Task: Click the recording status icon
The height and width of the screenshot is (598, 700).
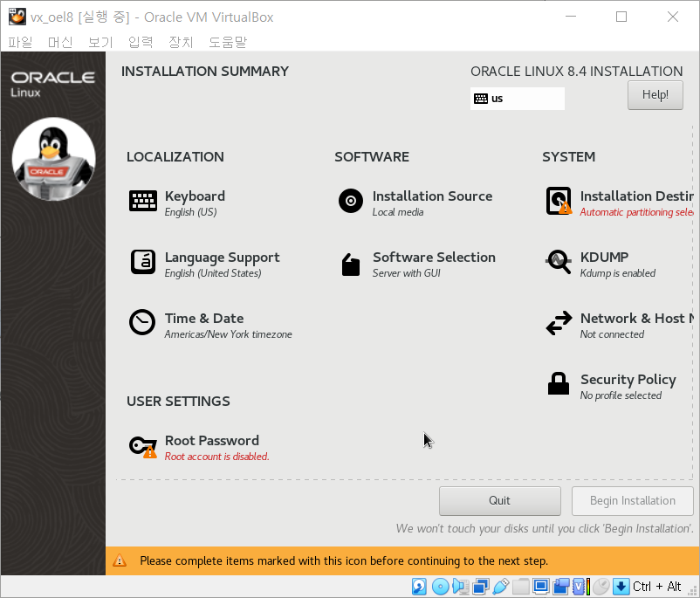Action: point(561,587)
